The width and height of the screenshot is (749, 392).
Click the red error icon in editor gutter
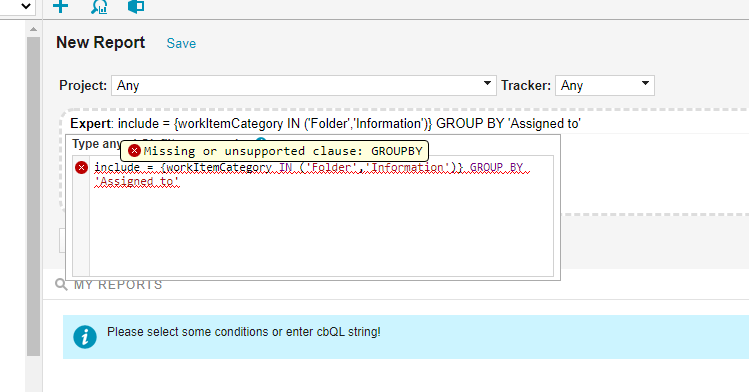click(x=81, y=168)
